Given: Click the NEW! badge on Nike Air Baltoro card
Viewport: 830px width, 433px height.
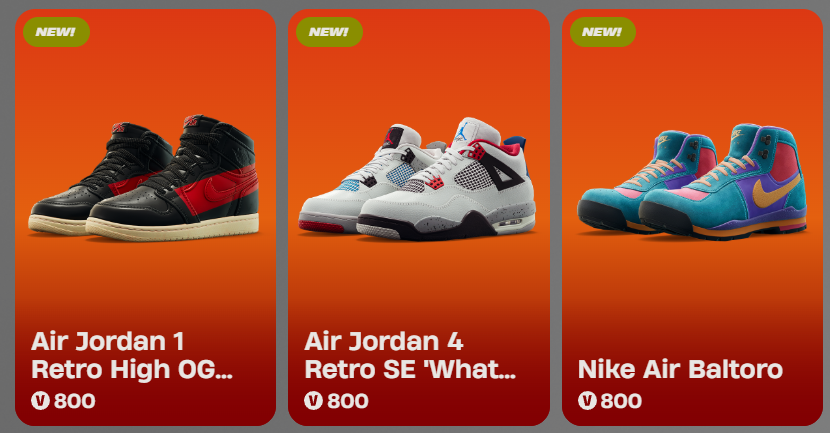Looking at the screenshot, I should click(602, 32).
